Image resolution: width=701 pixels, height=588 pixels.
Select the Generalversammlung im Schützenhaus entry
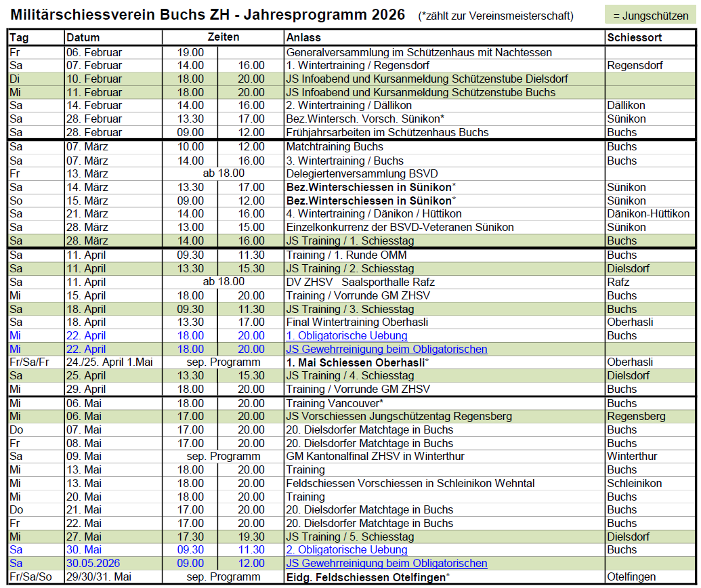tap(419, 52)
